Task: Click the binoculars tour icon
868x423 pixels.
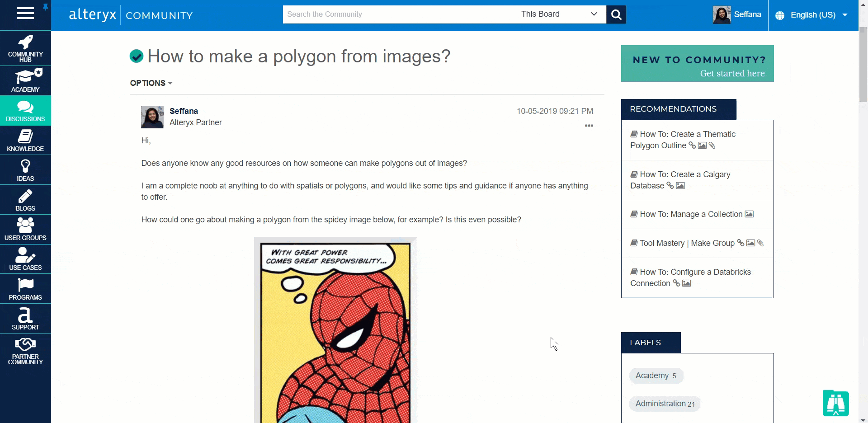Action: [836, 403]
